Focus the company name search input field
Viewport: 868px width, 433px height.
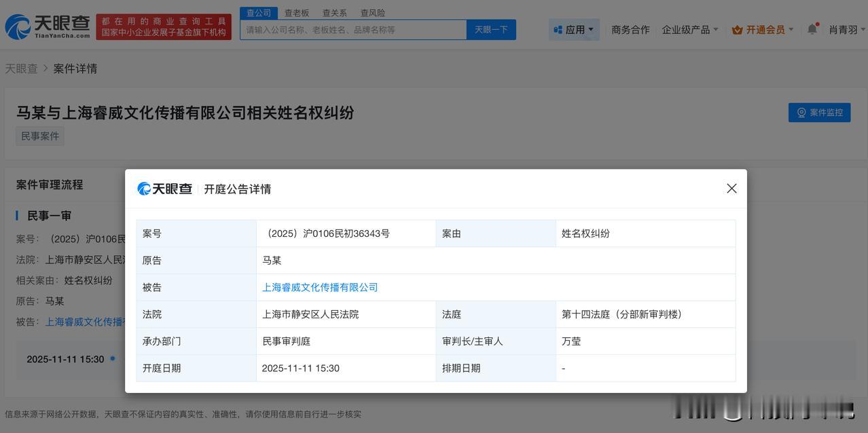(x=353, y=30)
